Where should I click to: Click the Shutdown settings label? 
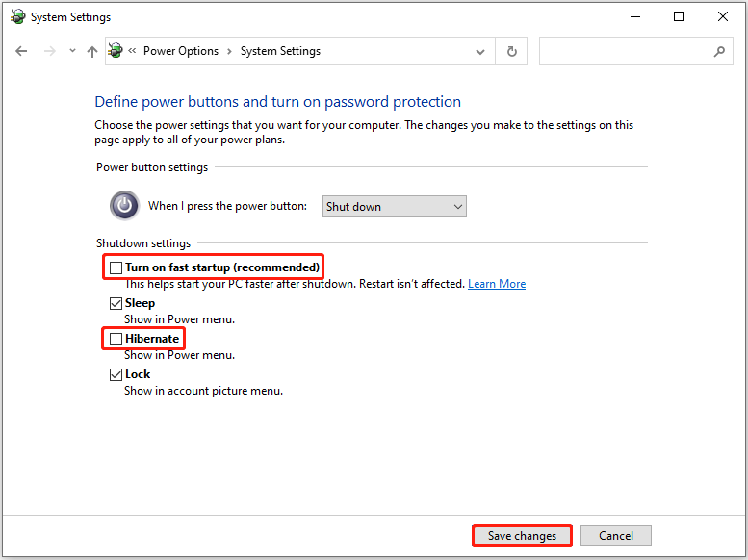pos(143,243)
